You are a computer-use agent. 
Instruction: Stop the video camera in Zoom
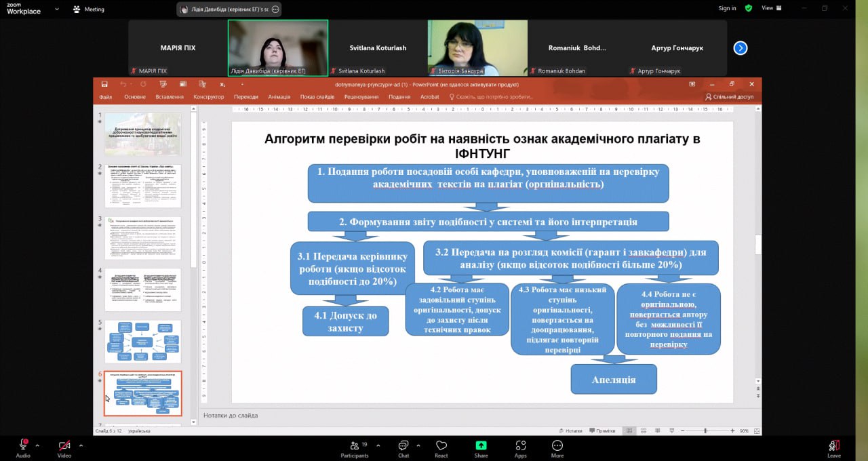click(63, 445)
